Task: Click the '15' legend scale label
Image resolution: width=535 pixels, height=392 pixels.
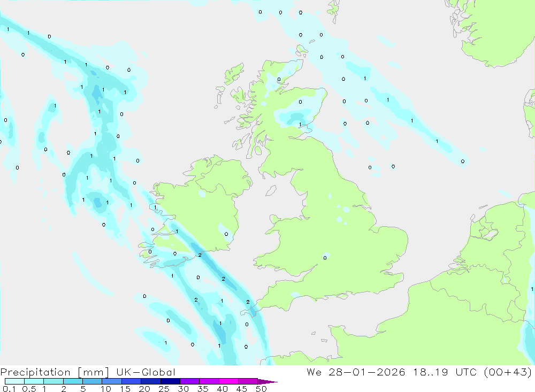Action: (125, 389)
